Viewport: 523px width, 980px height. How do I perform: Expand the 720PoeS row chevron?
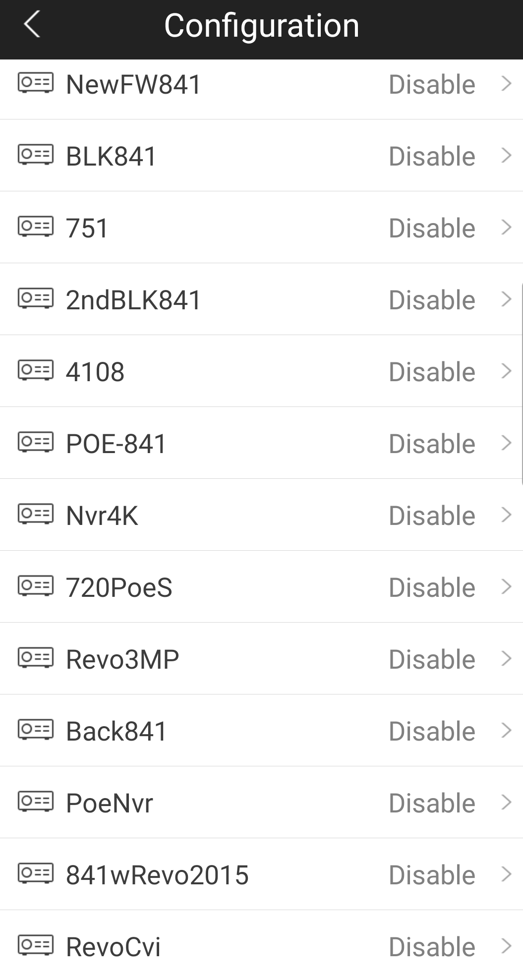tap(506, 587)
